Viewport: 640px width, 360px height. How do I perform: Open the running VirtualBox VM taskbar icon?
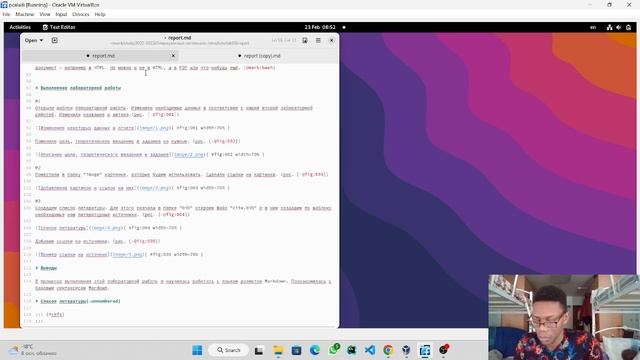click(425, 350)
